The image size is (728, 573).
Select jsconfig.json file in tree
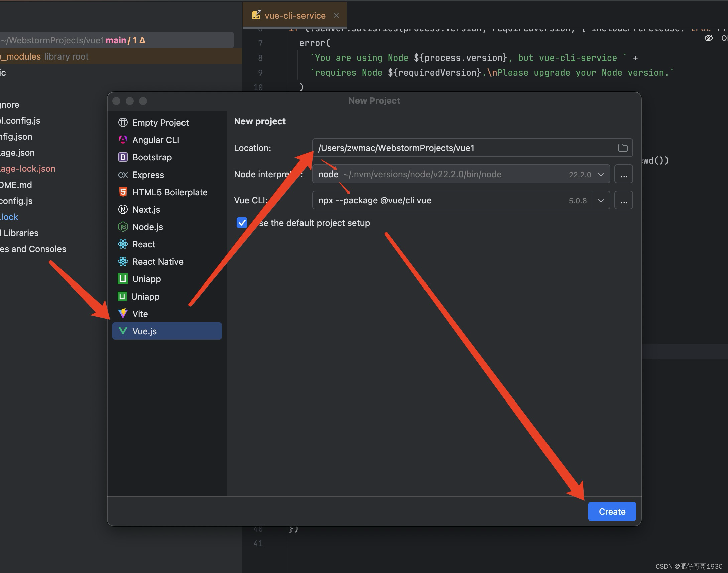point(16,136)
